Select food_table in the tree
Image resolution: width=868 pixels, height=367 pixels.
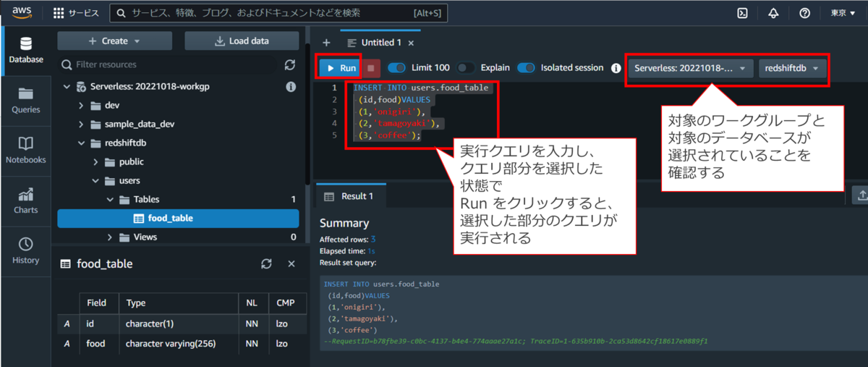[x=178, y=218]
